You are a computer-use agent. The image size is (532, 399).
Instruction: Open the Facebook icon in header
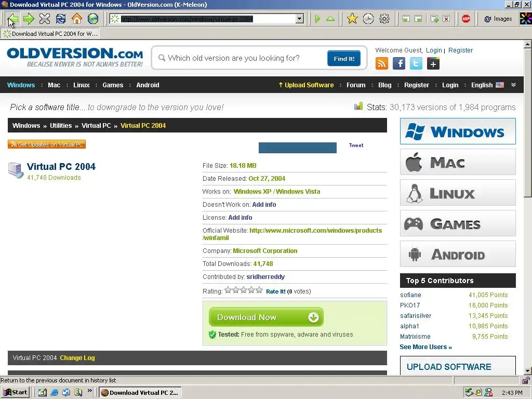tap(399, 63)
